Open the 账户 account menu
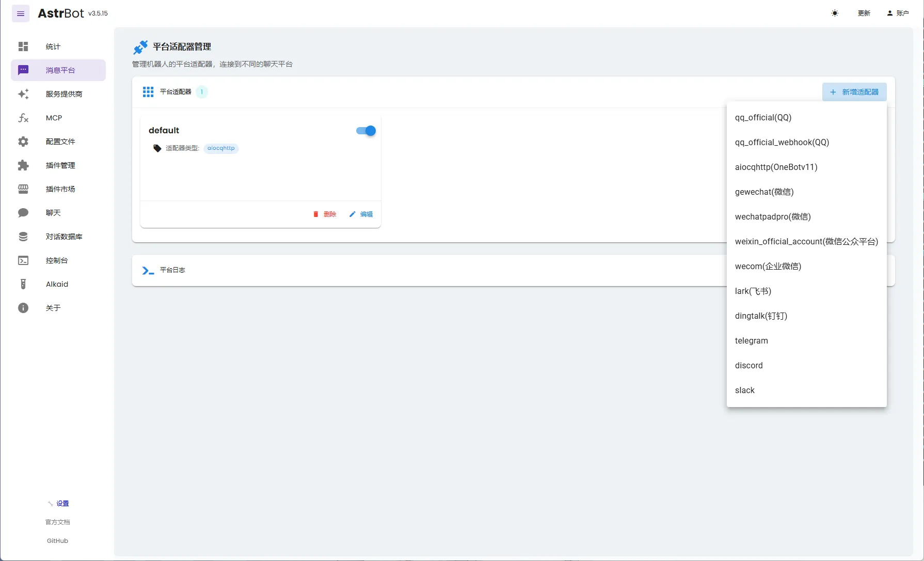Image resolution: width=924 pixels, height=561 pixels. tap(898, 13)
